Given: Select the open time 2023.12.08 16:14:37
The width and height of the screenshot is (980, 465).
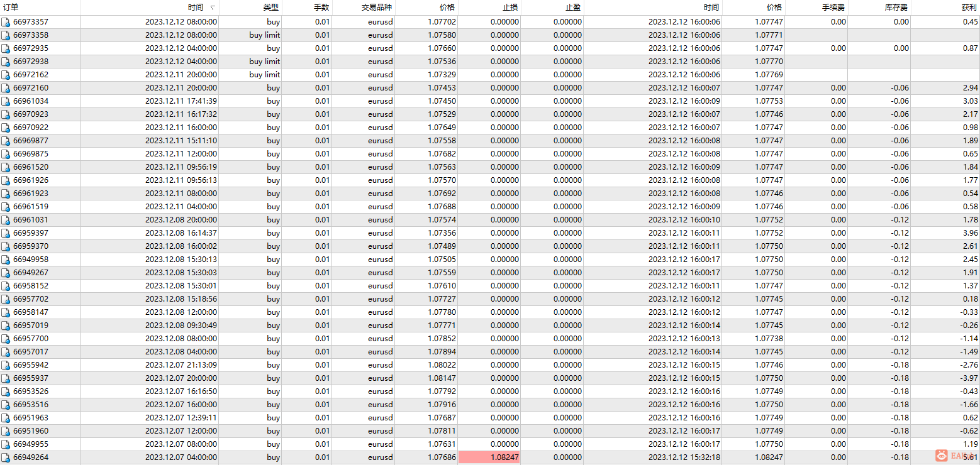Looking at the screenshot, I should click(181, 233).
